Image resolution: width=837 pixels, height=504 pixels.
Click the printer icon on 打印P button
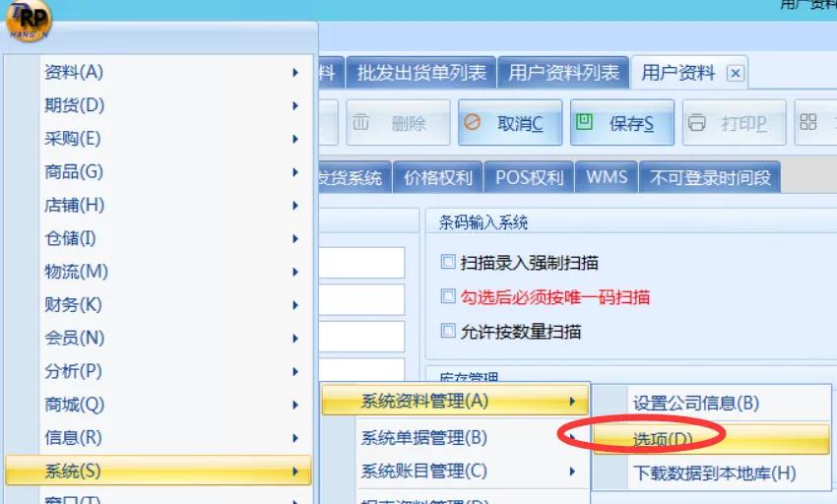(697, 123)
